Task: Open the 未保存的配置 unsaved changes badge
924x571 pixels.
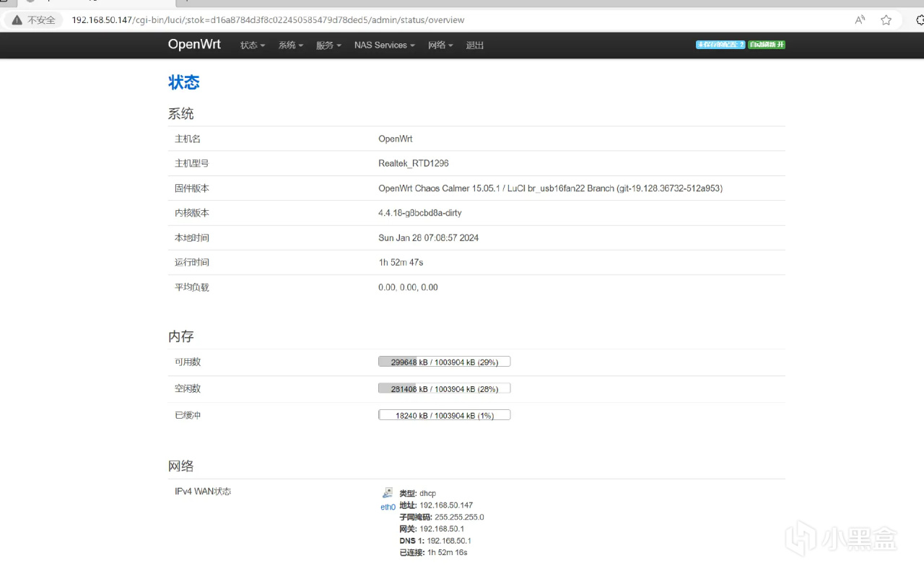Action: tap(720, 45)
